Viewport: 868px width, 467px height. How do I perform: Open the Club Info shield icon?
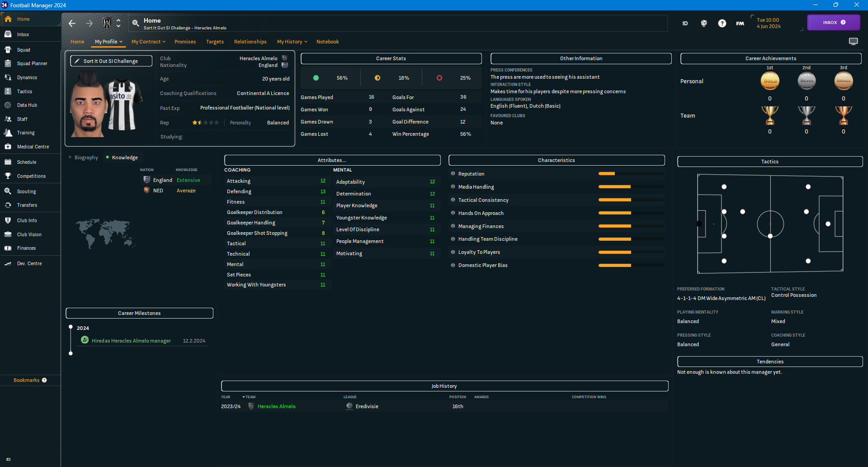[x=8, y=220]
